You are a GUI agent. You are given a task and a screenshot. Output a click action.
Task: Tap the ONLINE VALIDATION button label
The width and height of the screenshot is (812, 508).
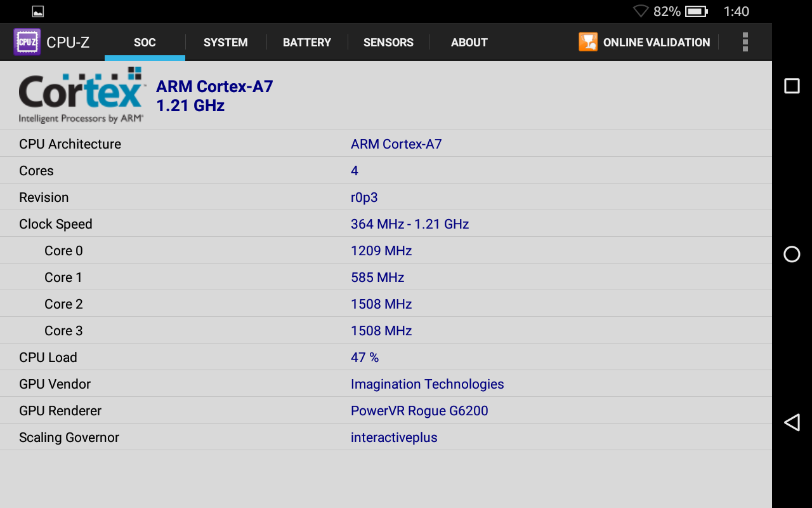(657, 43)
